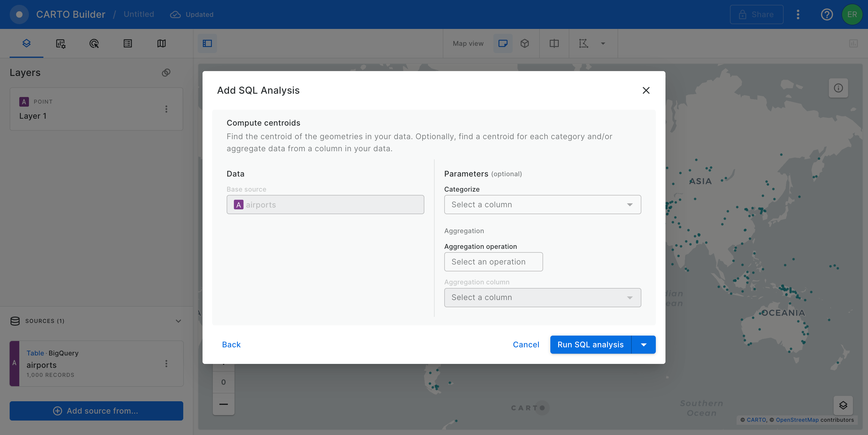Cancel the SQL analysis dialog
This screenshot has height=435, width=868.
tap(526, 345)
